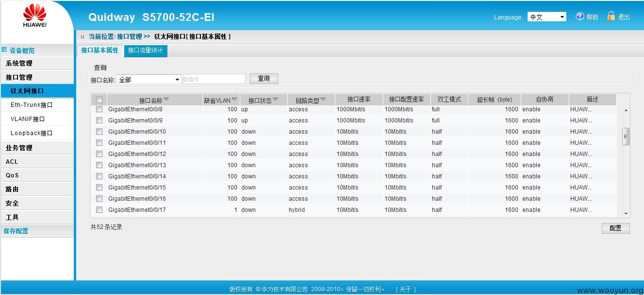
Task: Check the GigabitEthernet0/0/15 row checkbox
Action: 99,187
